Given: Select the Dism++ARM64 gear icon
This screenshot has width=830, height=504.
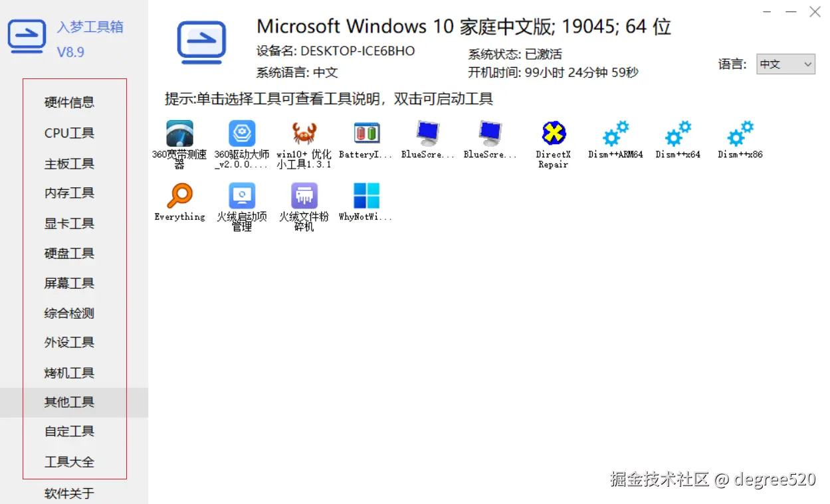Looking at the screenshot, I should 616,133.
